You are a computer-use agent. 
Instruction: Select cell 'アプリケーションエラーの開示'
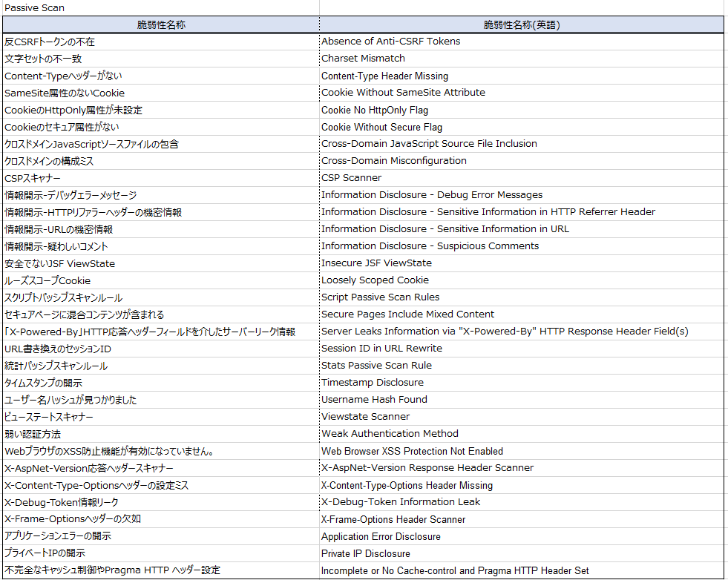click(160, 536)
